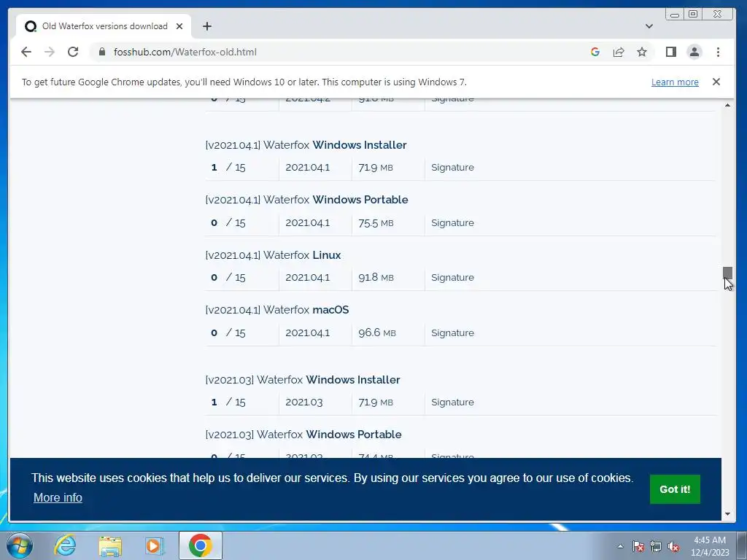Open Signature for v2021.04.1 Windows Portable
Image resolution: width=747 pixels, height=560 pixels.
452,223
